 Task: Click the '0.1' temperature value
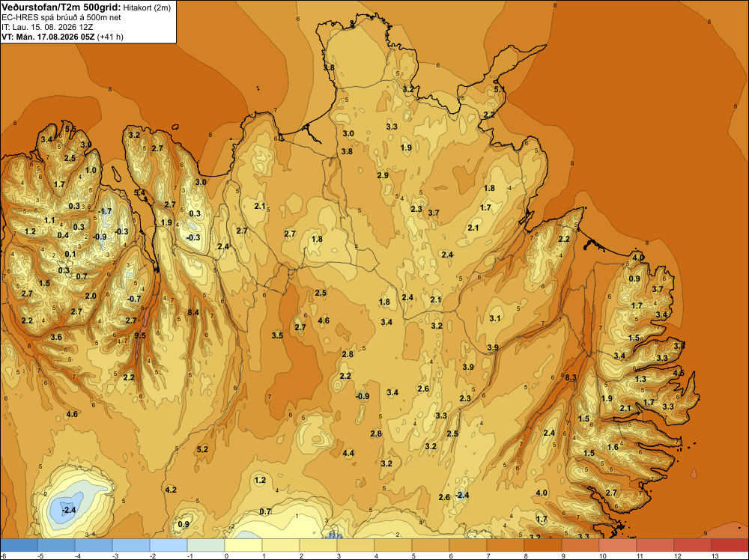point(70,254)
